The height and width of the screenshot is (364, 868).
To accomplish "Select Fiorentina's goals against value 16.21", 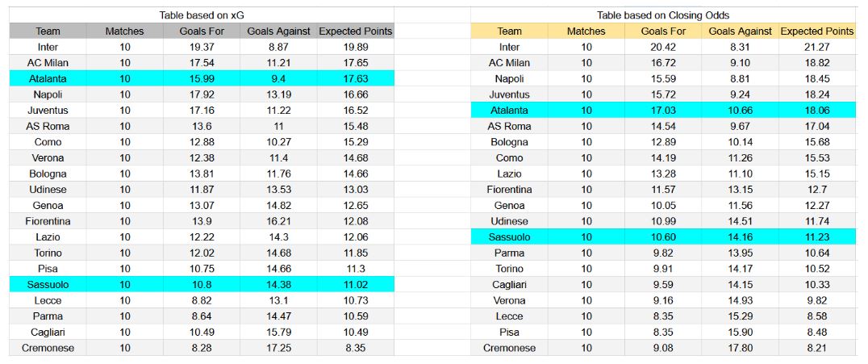I will click(x=278, y=221).
